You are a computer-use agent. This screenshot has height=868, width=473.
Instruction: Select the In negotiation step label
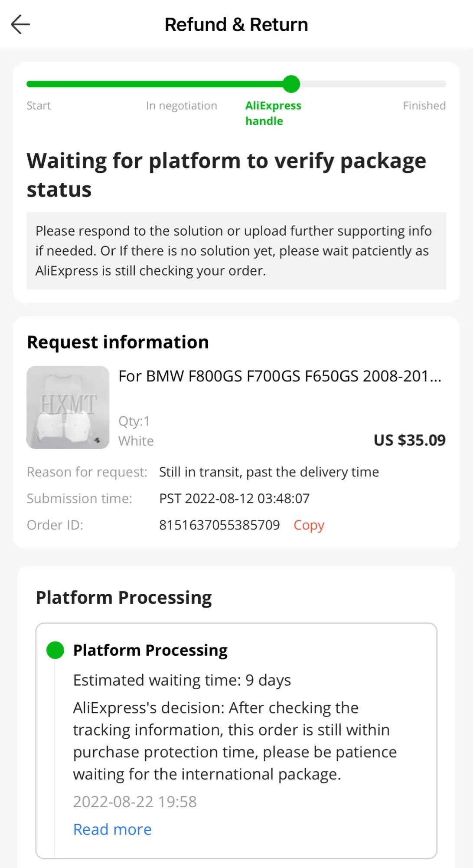(181, 105)
